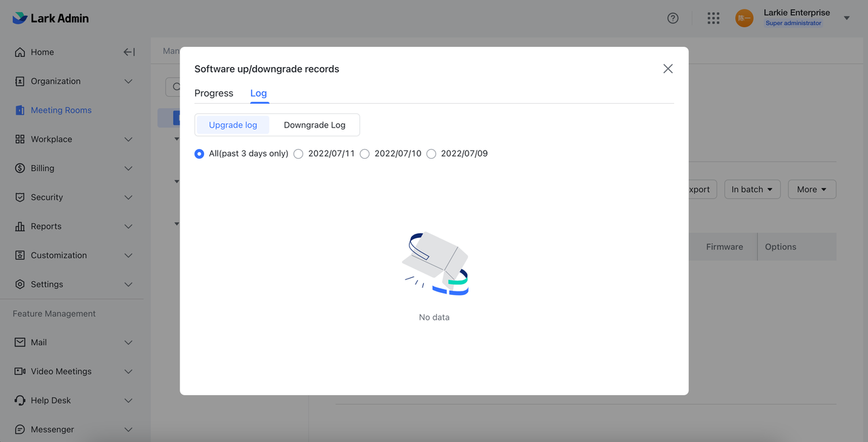Image resolution: width=868 pixels, height=442 pixels.
Task: Click the Billing dollar icon
Action: coord(20,168)
